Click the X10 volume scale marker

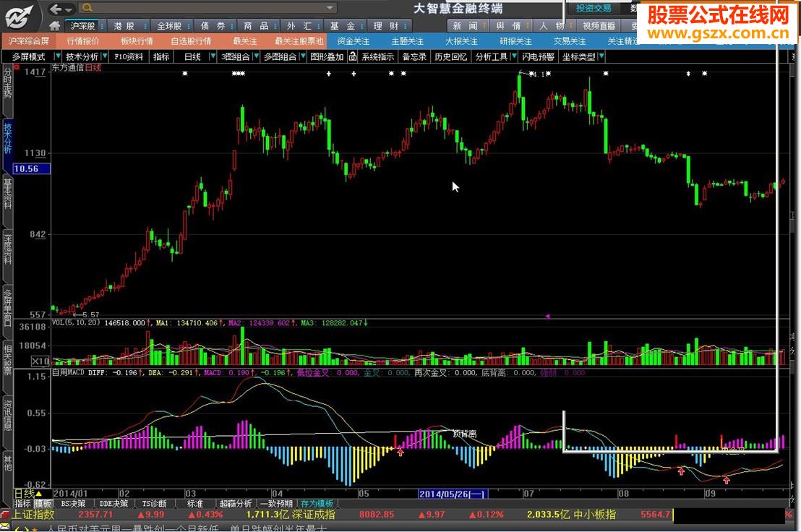pyautogui.click(x=40, y=361)
